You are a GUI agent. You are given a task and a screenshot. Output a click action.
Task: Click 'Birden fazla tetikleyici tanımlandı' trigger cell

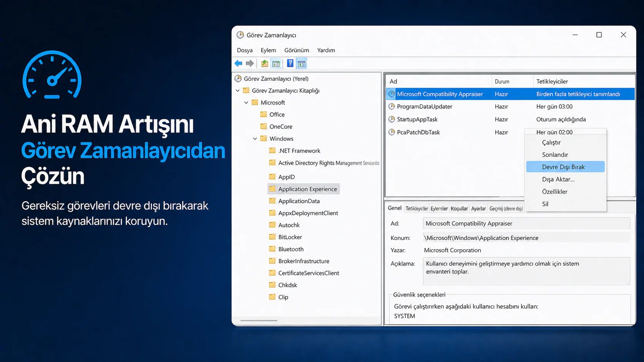point(578,94)
